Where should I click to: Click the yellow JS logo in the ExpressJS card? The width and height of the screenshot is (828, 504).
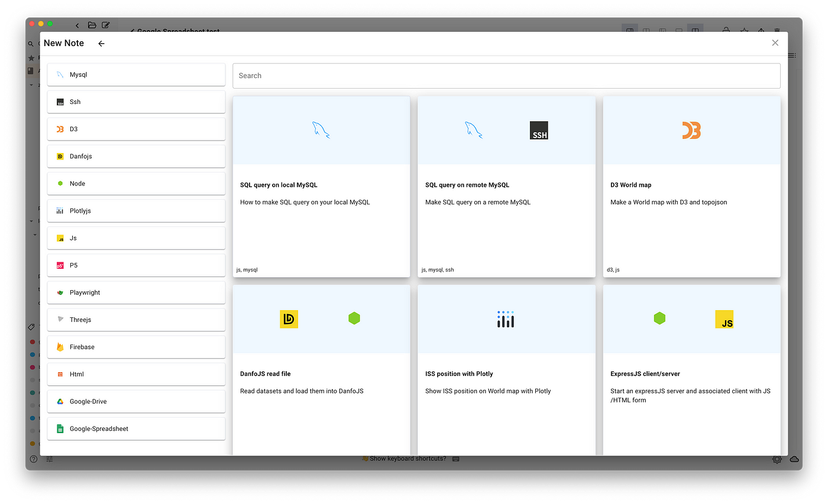(724, 319)
